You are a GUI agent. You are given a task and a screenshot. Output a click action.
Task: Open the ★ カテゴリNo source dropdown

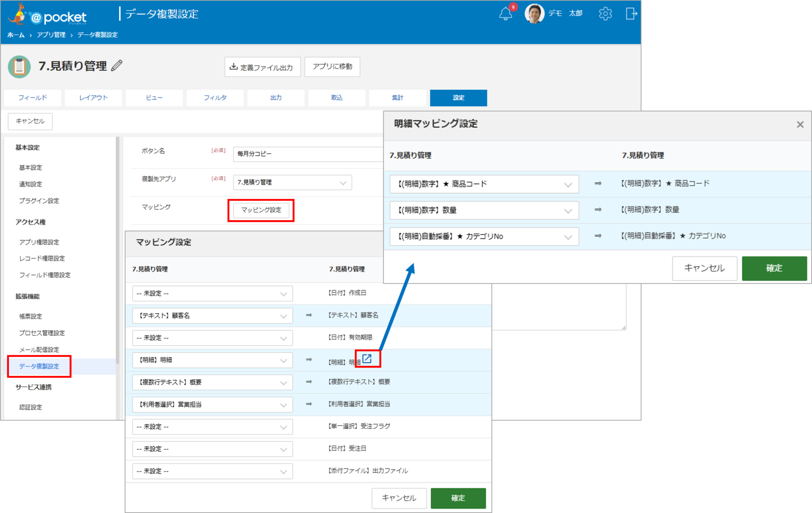pos(484,236)
